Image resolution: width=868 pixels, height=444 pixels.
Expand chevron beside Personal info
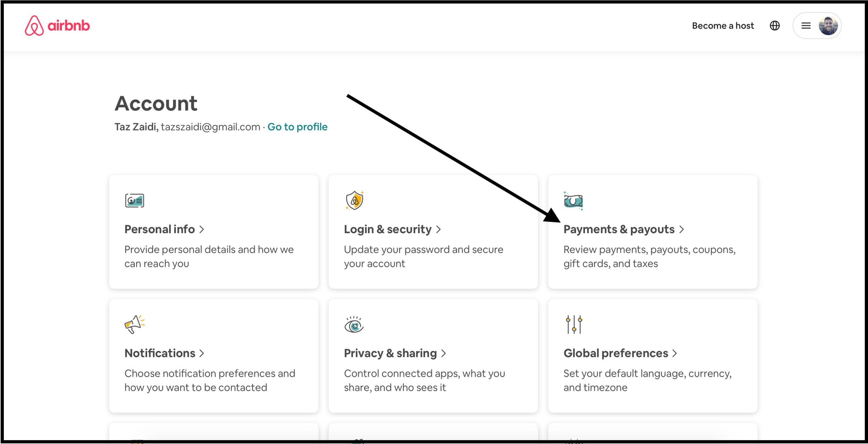coord(202,229)
